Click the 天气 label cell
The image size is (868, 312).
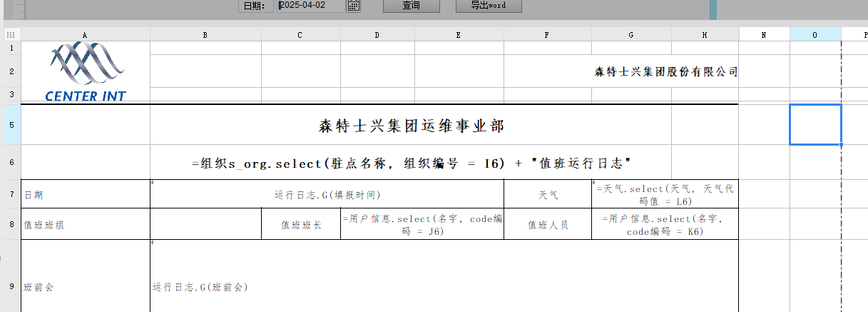tap(548, 194)
